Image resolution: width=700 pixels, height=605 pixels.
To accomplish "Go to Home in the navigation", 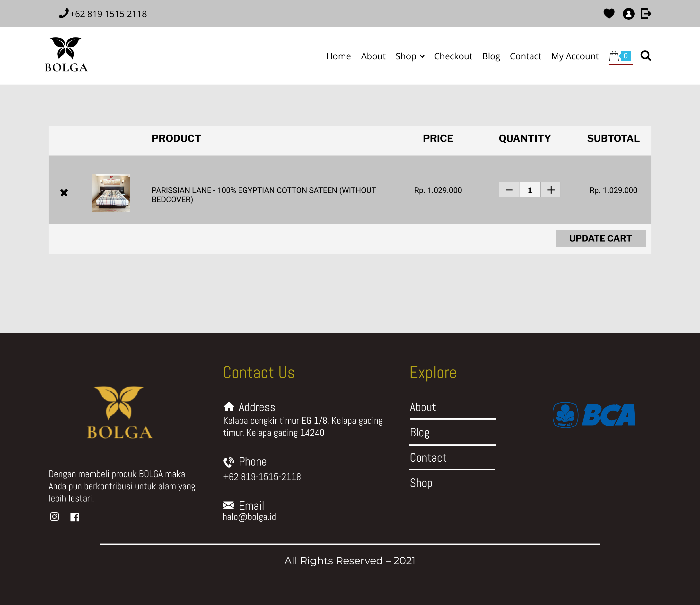I will [338, 56].
